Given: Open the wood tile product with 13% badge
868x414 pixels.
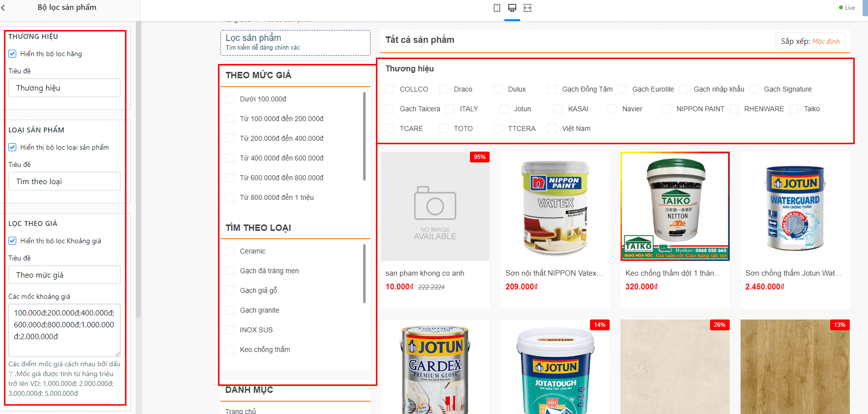Looking at the screenshot, I should point(795,367).
